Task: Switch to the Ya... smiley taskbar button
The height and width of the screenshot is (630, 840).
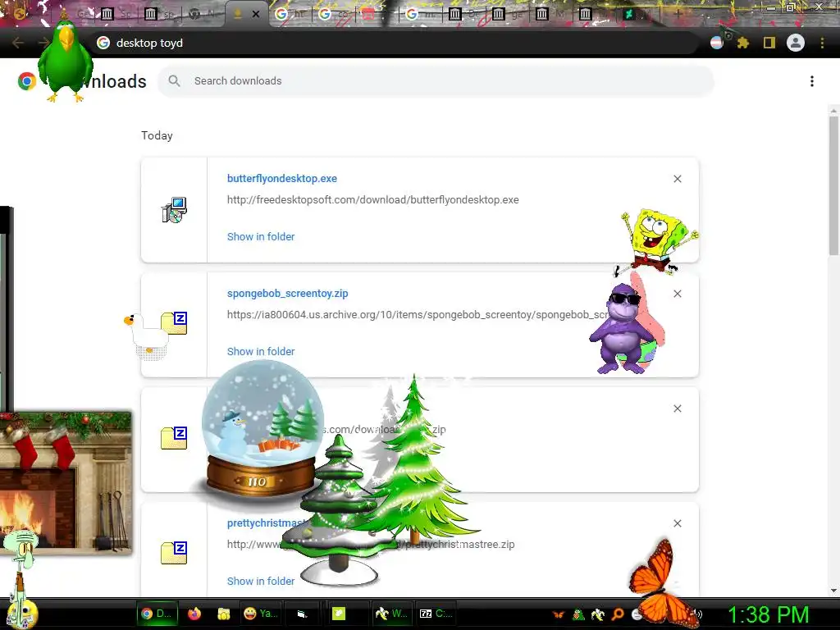Action: click(260, 614)
